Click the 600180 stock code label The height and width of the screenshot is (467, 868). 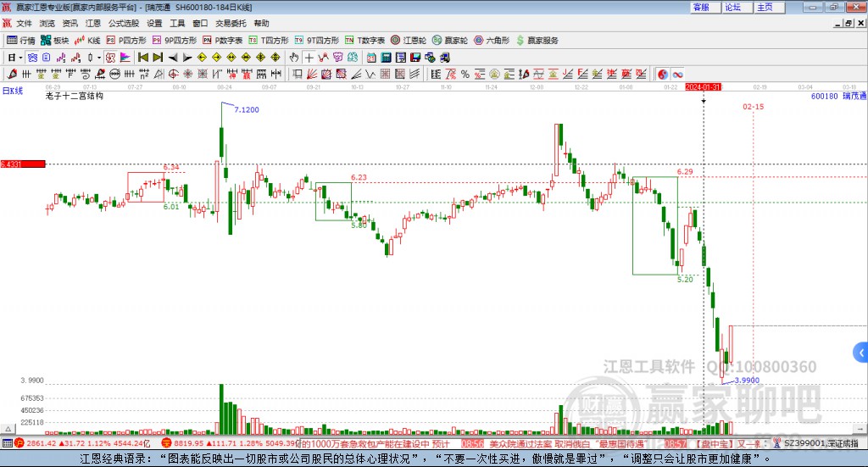pos(824,97)
